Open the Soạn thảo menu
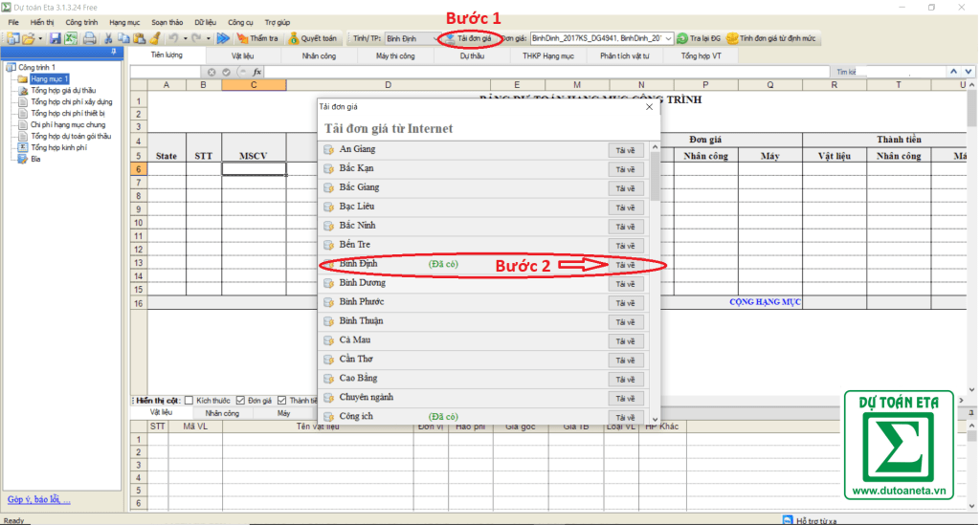The width and height of the screenshot is (980, 525). (167, 23)
